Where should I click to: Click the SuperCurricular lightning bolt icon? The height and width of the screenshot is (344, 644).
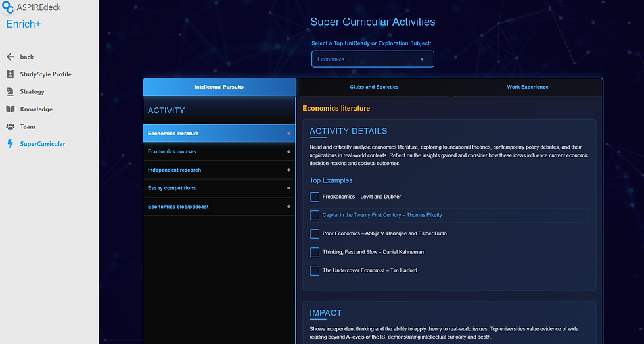(x=11, y=144)
